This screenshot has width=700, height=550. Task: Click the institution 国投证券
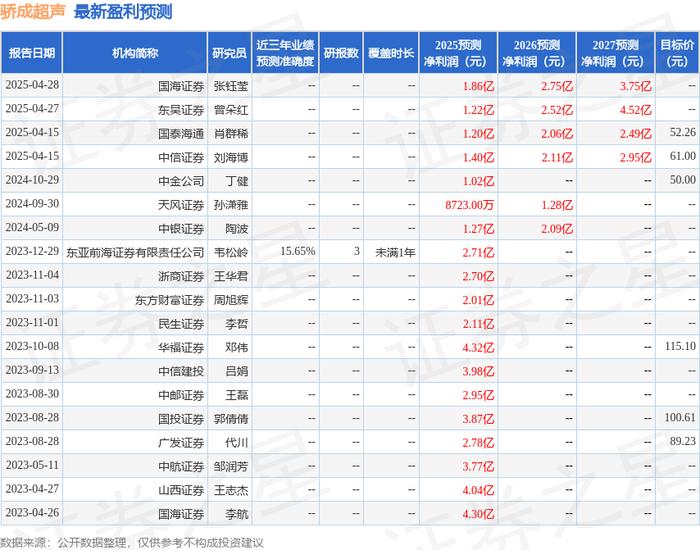(181, 419)
